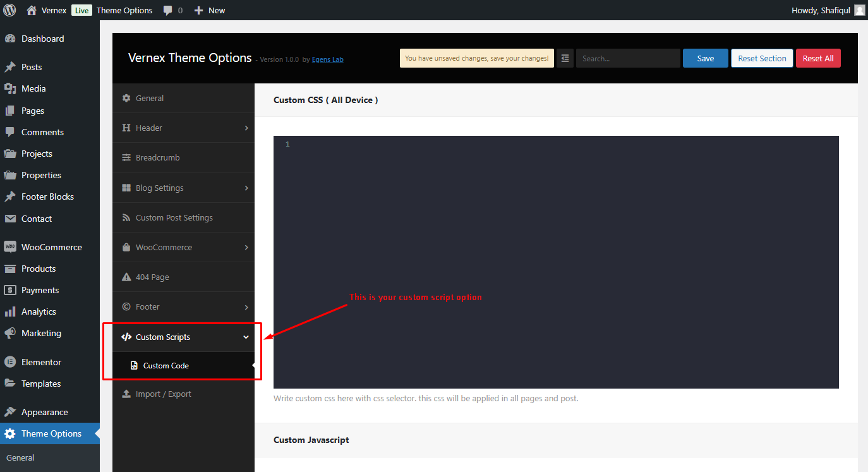Click the unsaved changes notice

pyautogui.click(x=477, y=58)
